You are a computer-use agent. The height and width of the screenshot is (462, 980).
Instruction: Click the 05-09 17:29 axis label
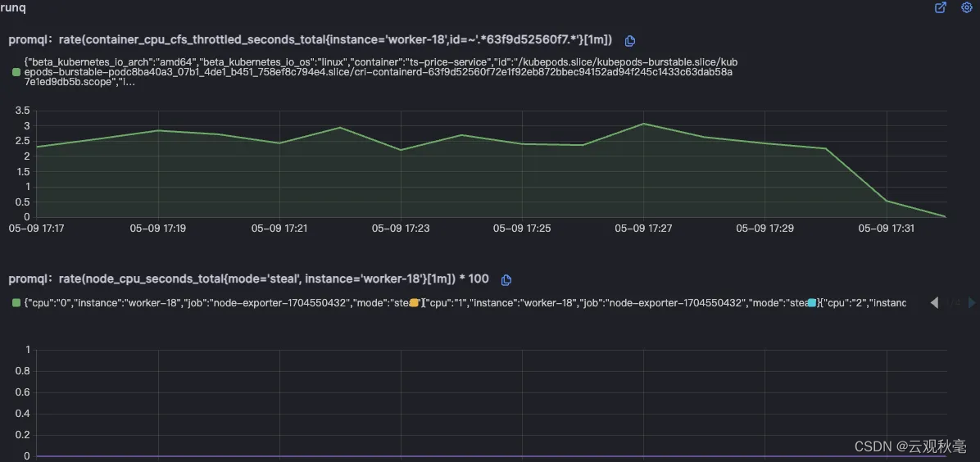[x=765, y=229]
